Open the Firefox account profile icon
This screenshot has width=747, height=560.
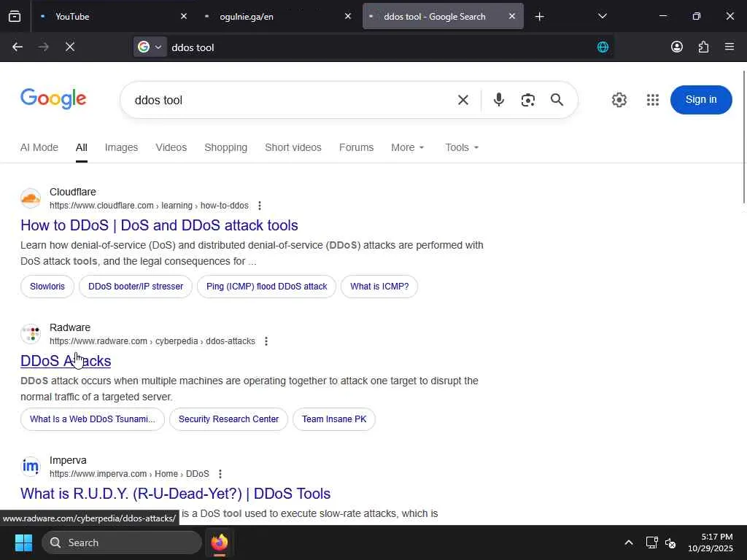click(677, 47)
